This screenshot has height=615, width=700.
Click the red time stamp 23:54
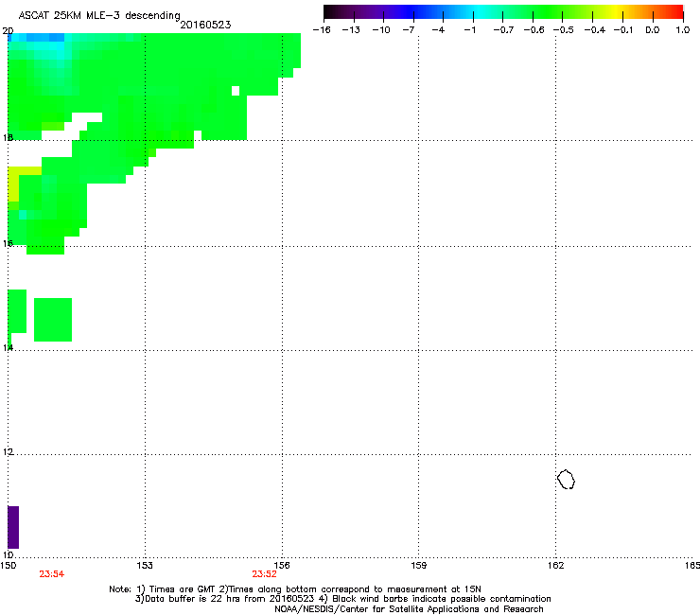click(52, 574)
